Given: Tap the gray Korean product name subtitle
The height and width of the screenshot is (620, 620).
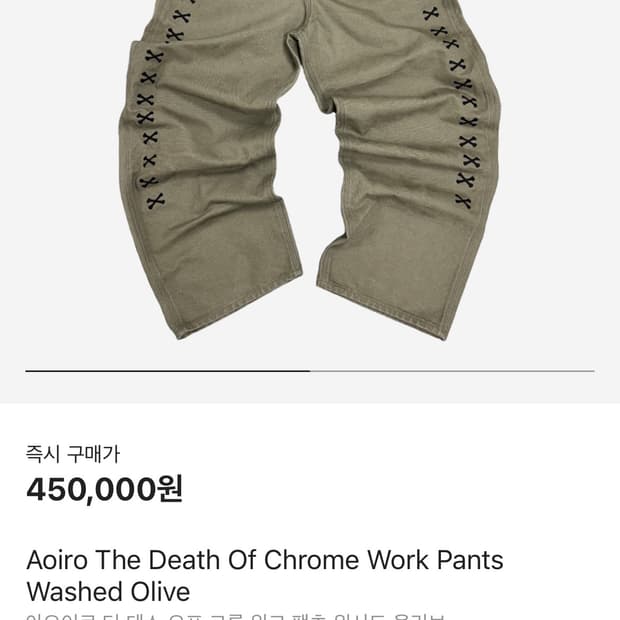Looking at the screenshot, I should point(235,616).
